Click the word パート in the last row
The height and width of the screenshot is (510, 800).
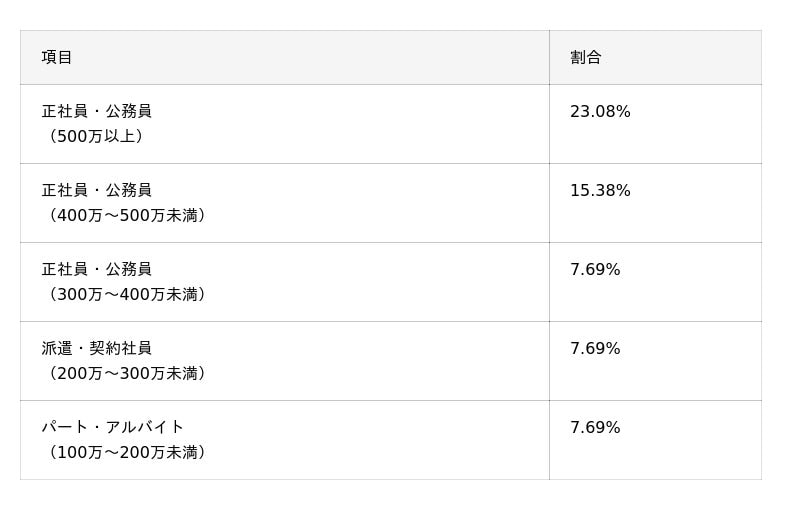pyautogui.click(x=64, y=427)
